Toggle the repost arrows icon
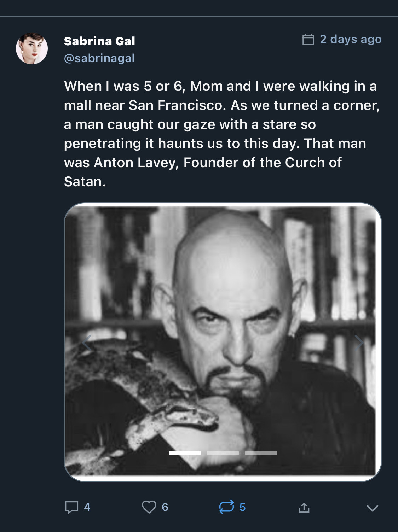 (x=226, y=507)
